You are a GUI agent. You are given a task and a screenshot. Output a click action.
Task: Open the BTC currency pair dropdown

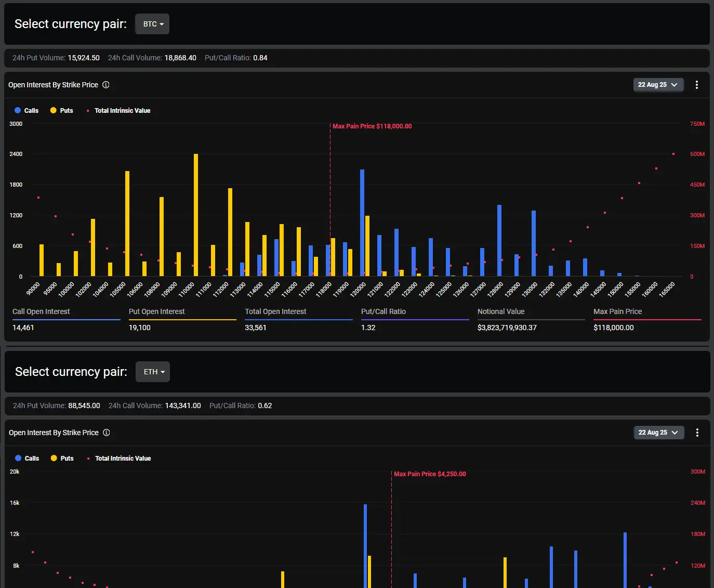[152, 24]
